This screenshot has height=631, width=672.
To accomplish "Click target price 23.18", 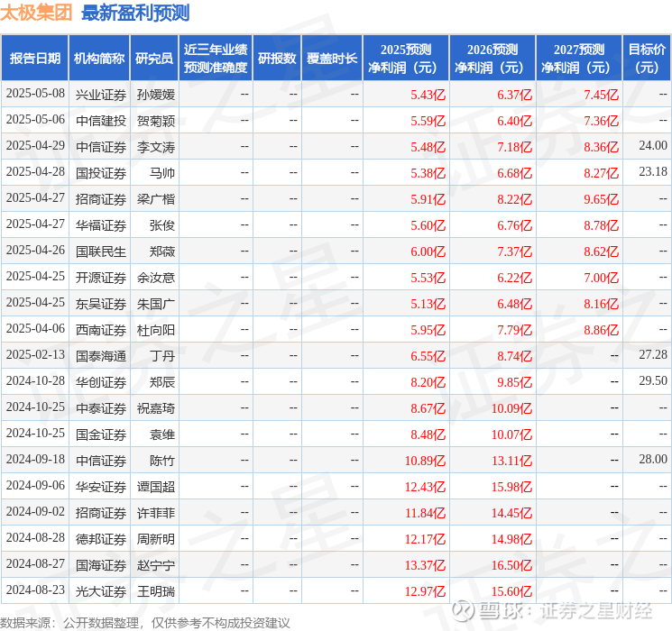I will [x=653, y=172].
